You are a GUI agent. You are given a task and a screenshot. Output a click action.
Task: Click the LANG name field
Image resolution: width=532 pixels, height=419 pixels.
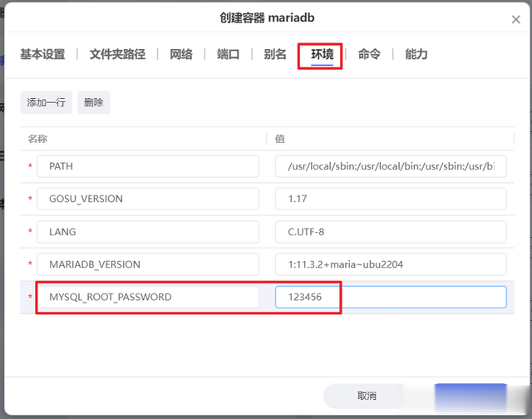click(148, 232)
